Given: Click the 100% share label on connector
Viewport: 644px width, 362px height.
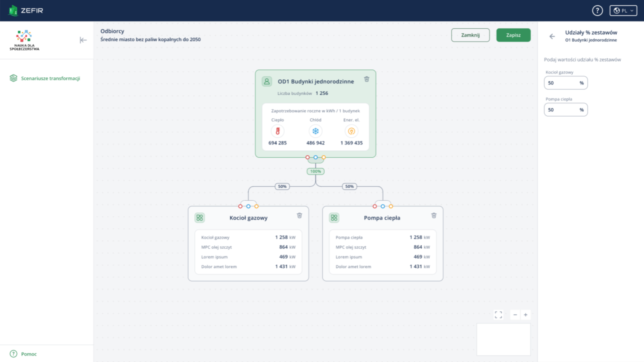Looking at the screenshot, I should (316, 172).
